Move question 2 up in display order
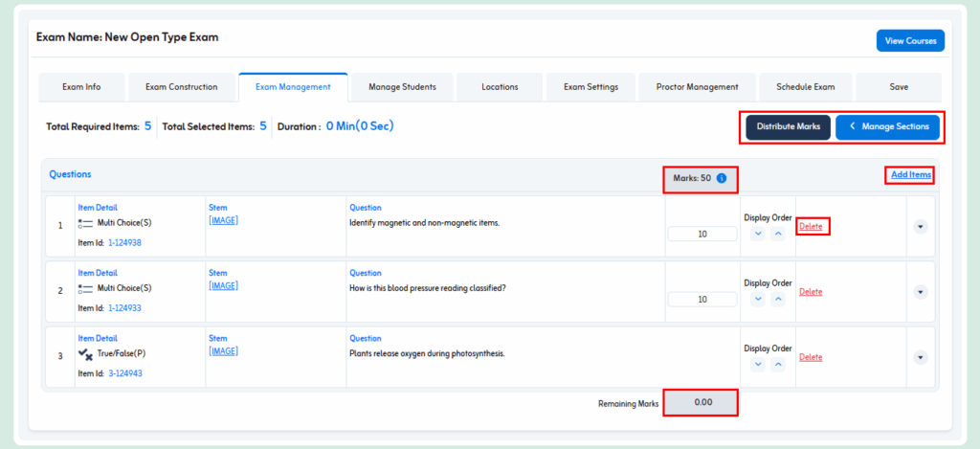Image resolution: width=980 pixels, height=449 pixels. (778, 299)
